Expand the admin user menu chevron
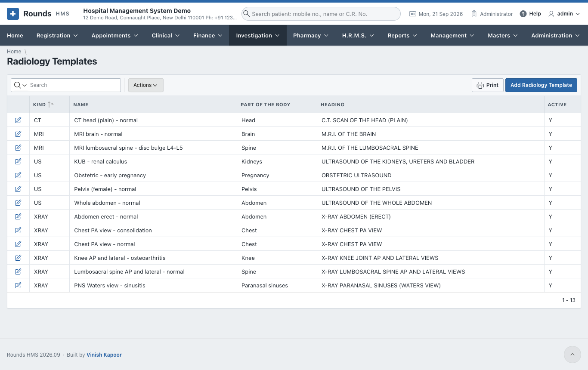Image resolution: width=588 pixels, height=370 pixels. pos(578,14)
